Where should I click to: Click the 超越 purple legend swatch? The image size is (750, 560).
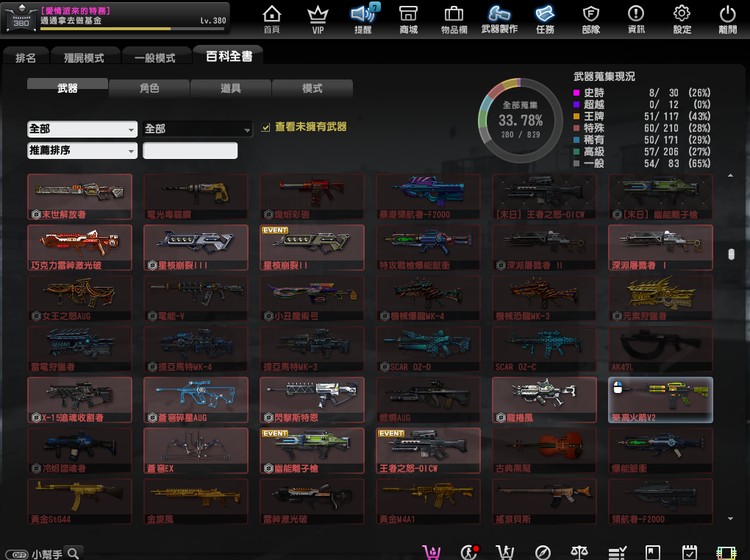click(x=576, y=105)
